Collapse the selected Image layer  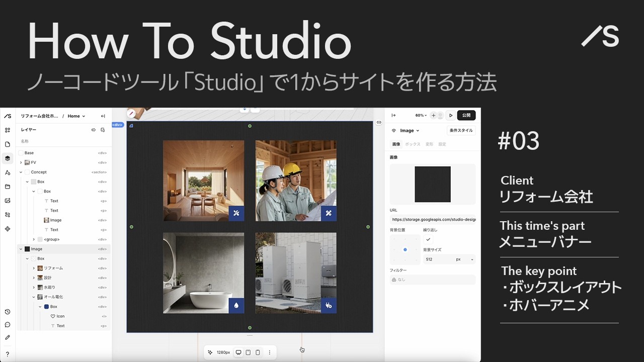coord(21,249)
